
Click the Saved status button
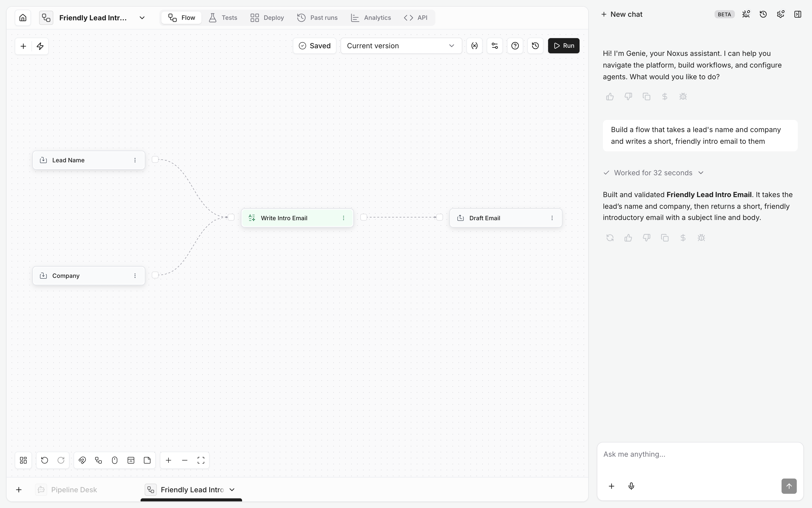[x=314, y=46]
